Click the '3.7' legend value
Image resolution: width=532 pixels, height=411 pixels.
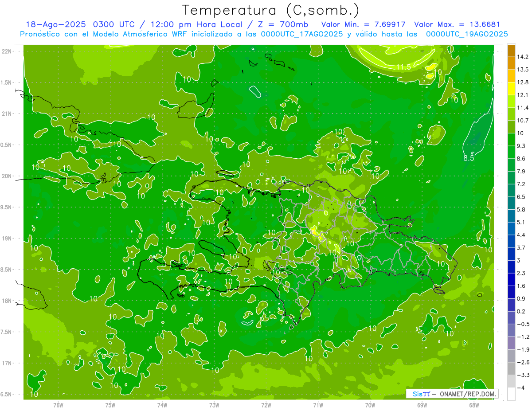point(521,247)
